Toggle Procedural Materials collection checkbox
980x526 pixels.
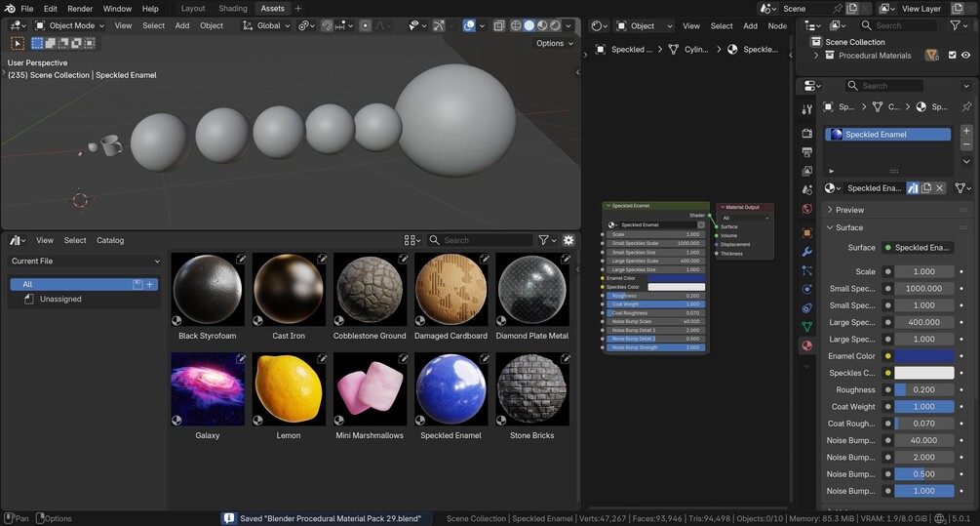click(952, 56)
